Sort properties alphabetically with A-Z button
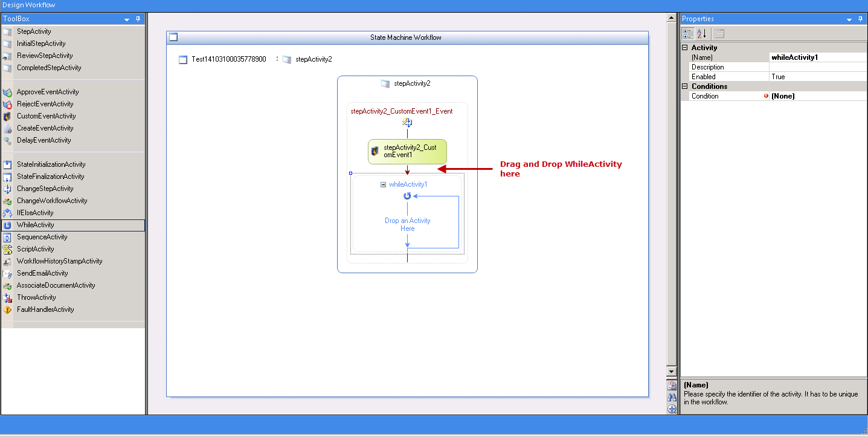This screenshot has height=437, width=868. [701, 34]
